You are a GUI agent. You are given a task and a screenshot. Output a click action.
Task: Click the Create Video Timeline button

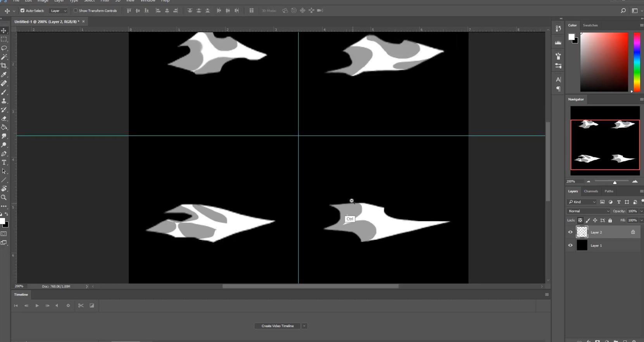[278, 326]
